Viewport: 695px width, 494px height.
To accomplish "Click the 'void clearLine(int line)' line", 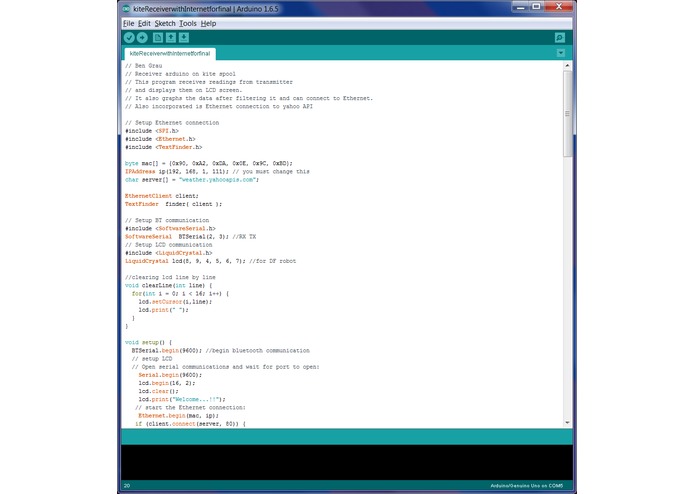I will coord(168,285).
